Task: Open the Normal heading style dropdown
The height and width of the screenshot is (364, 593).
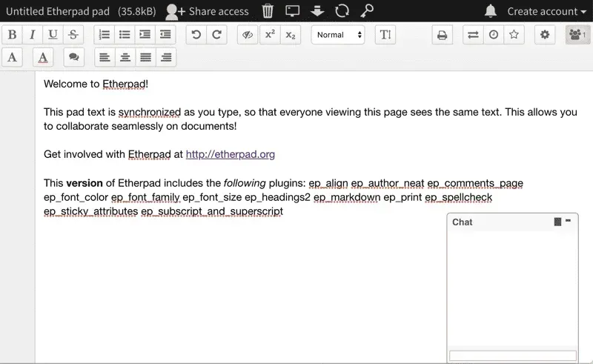Action: pos(338,35)
